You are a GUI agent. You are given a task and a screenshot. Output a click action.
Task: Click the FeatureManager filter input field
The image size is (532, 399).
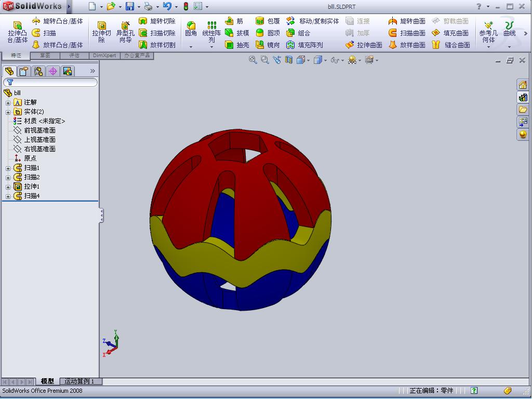click(x=50, y=83)
